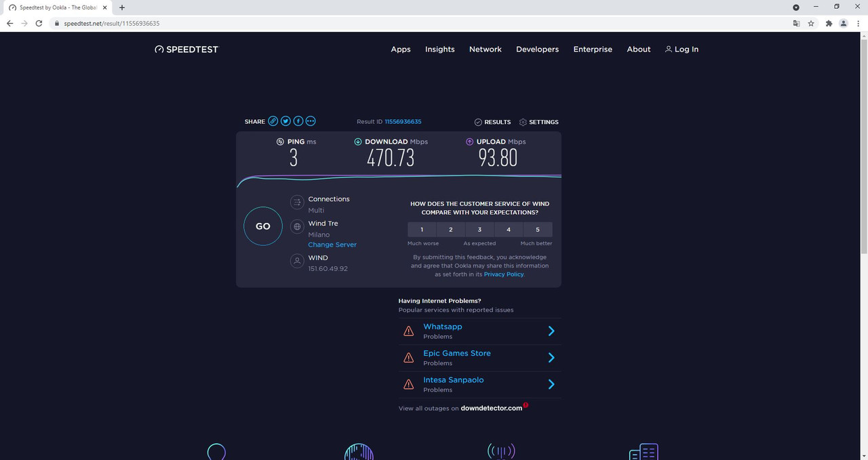Share result on Twitter icon
Viewport: 868px width, 460px height.
point(285,121)
